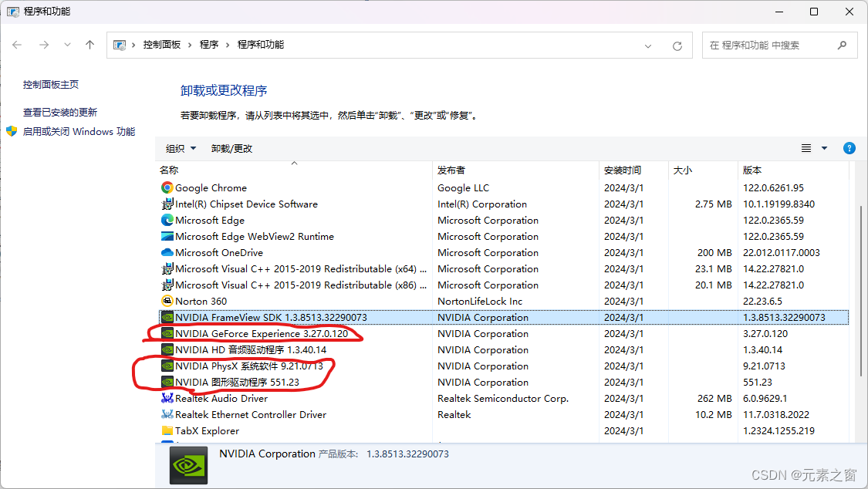The height and width of the screenshot is (489, 868).
Task: Sort by the 大小 column header
Action: click(x=703, y=170)
